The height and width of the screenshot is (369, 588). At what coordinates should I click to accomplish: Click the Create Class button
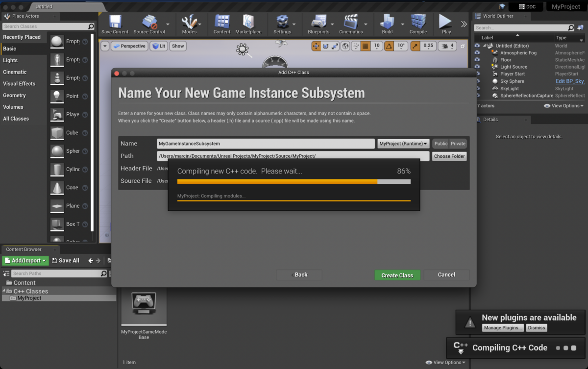(397, 275)
